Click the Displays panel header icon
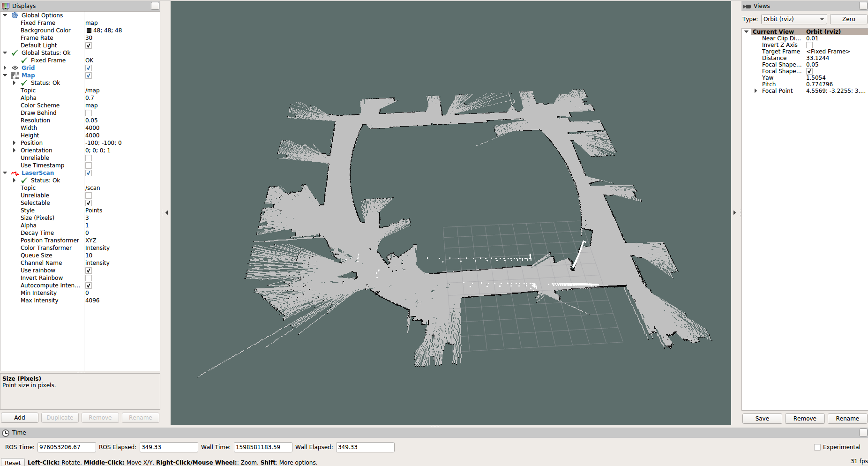 [x=6, y=6]
